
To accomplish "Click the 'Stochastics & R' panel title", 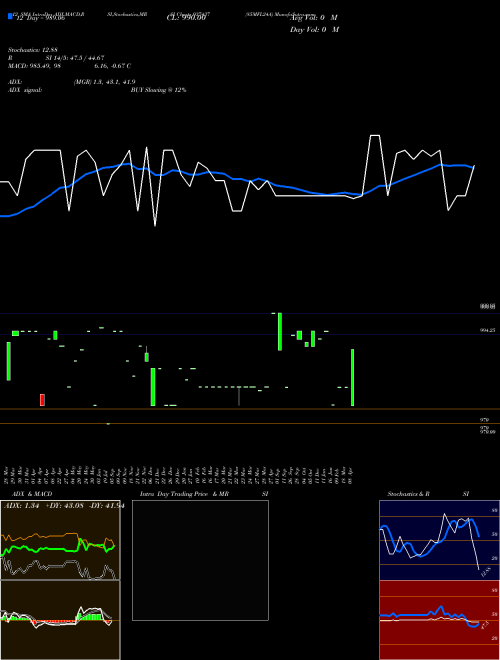I will (x=408, y=494).
